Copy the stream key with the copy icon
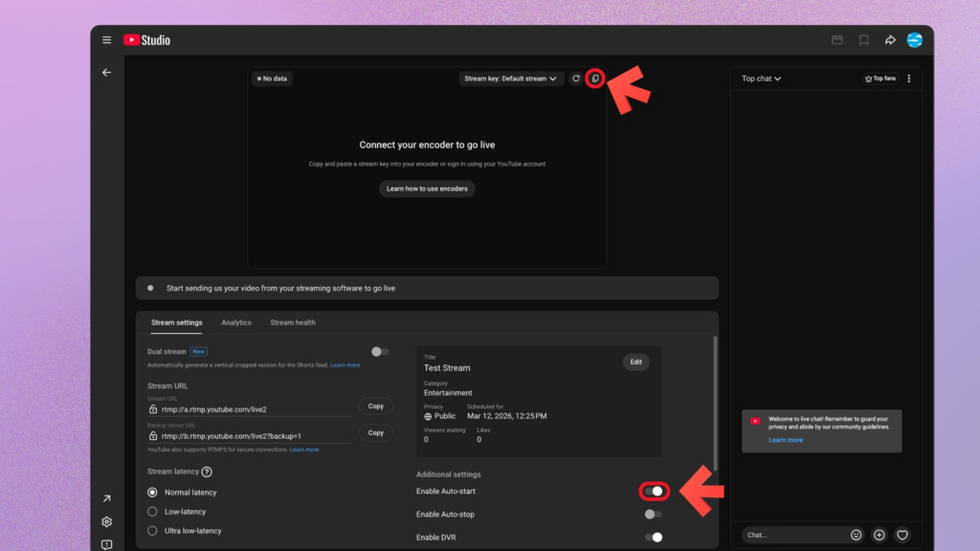 click(x=594, y=78)
